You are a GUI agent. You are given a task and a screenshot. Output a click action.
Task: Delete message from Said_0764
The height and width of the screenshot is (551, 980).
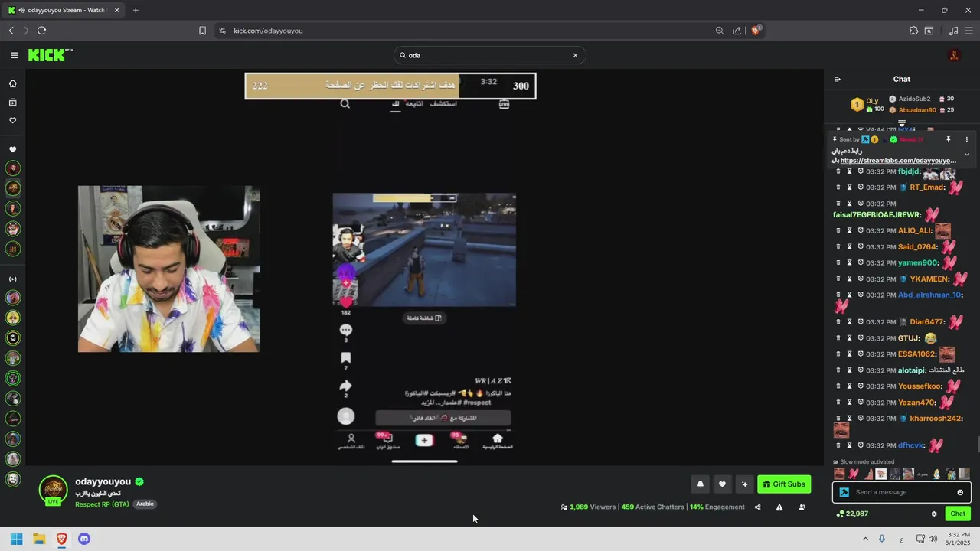click(x=838, y=246)
